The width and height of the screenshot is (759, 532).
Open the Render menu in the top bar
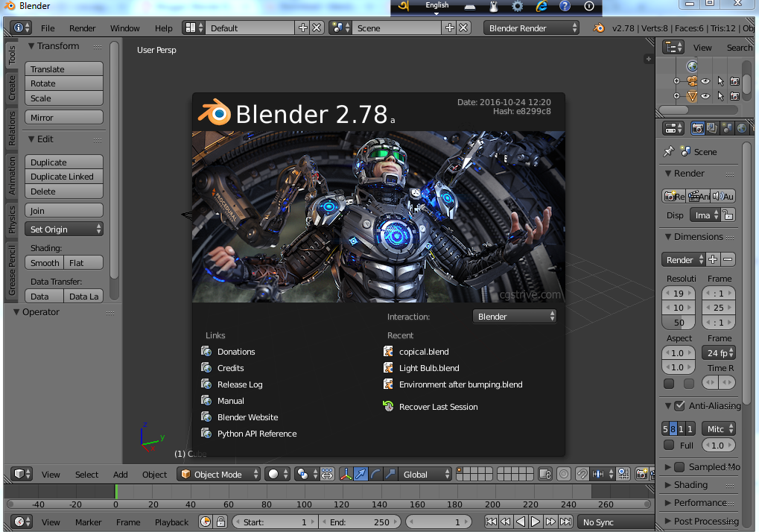[82, 28]
